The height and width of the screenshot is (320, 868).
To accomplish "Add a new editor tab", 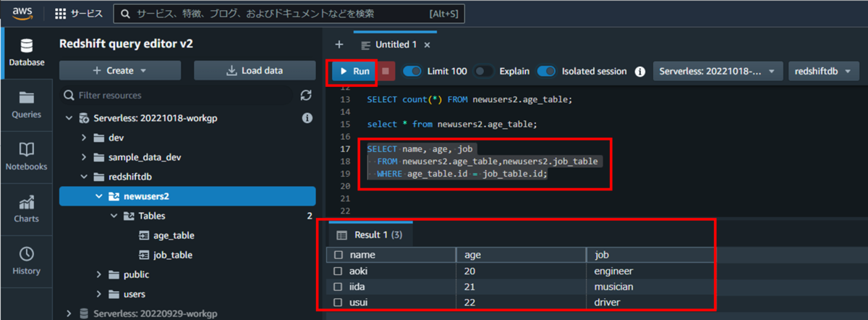I will tap(339, 45).
